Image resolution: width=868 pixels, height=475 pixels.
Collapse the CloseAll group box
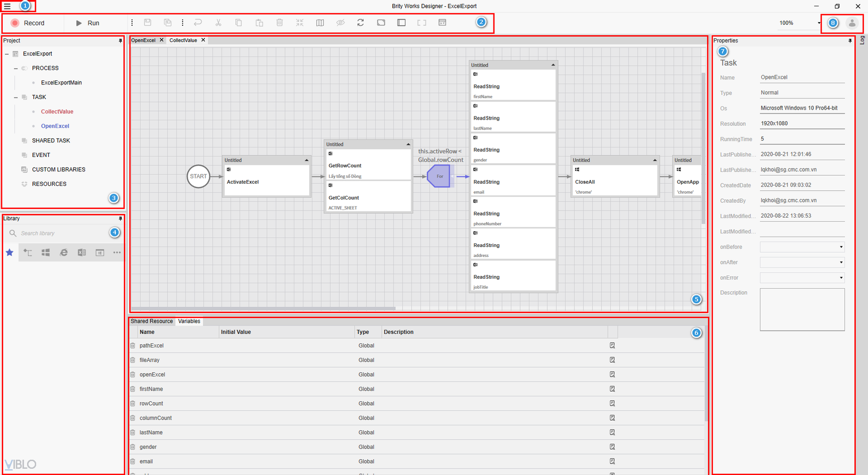pos(655,160)
